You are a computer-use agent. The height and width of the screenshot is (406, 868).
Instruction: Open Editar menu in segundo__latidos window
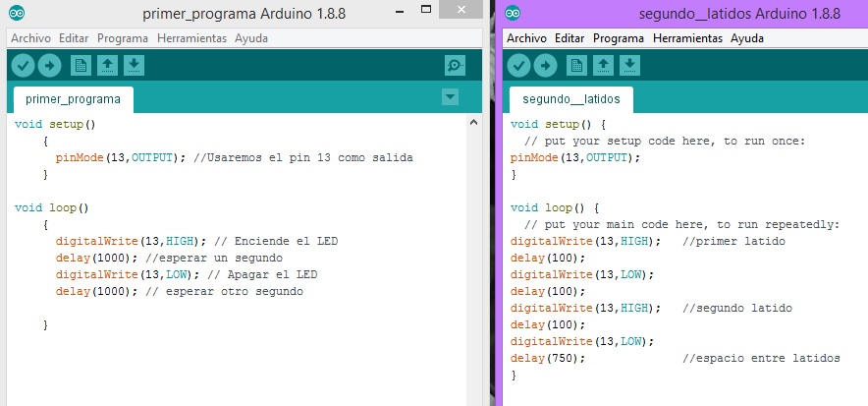[570, 38]
